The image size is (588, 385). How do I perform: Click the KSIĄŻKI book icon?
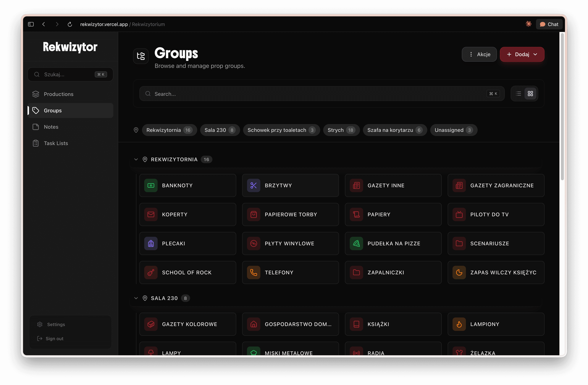point(356,324)
